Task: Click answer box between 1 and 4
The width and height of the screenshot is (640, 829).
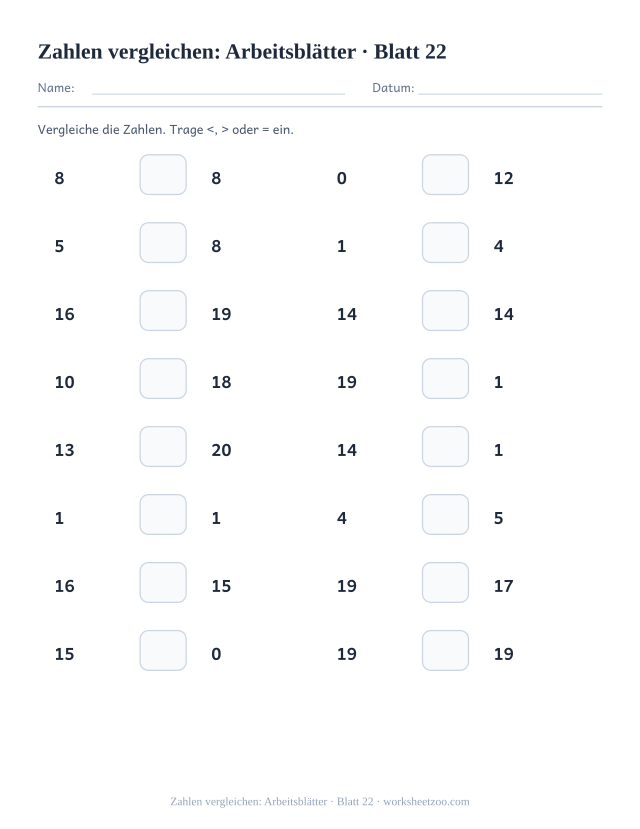Action: click(x=445, y=243)
